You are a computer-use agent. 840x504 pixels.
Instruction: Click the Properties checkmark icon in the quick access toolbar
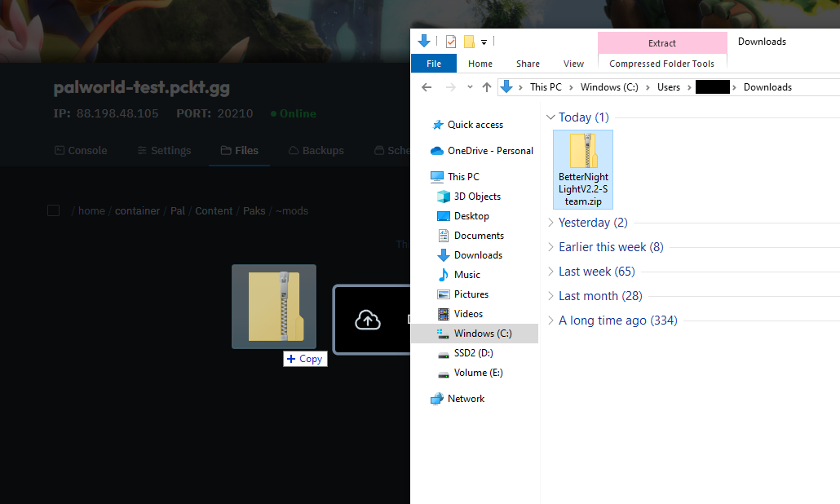tap(450, 42)
